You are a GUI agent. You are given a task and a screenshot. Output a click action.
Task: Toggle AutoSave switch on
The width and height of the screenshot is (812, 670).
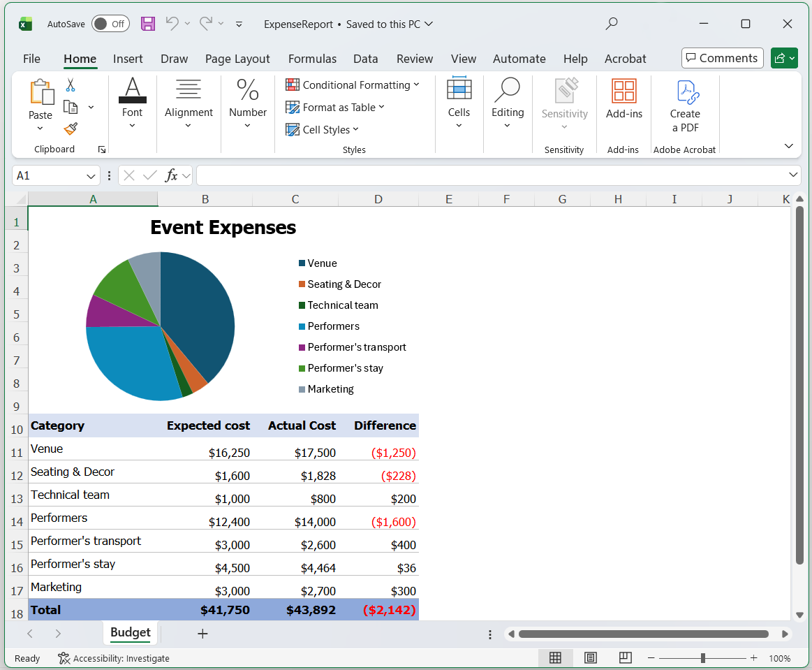110,24
